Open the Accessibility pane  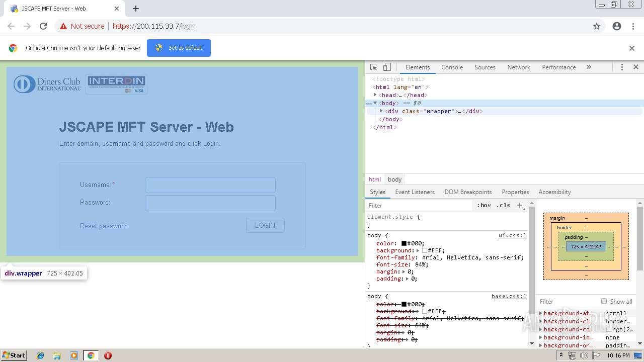[x=554, y=192]
